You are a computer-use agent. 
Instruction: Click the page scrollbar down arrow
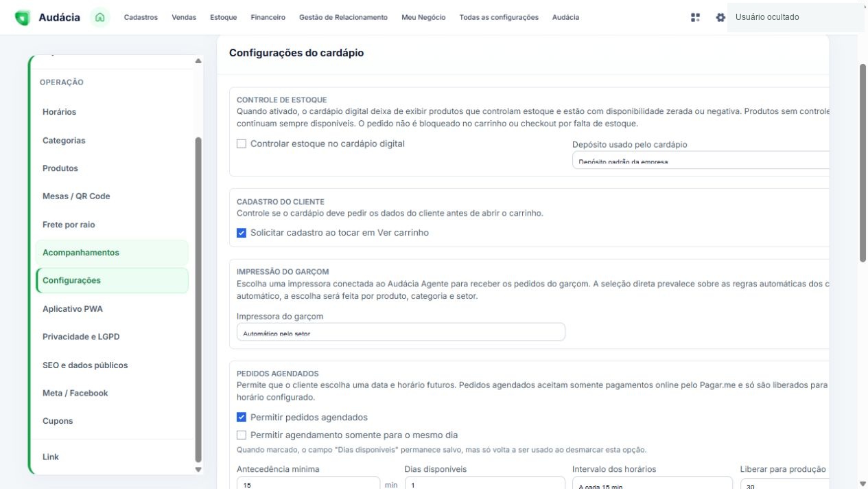pos(863,484)
